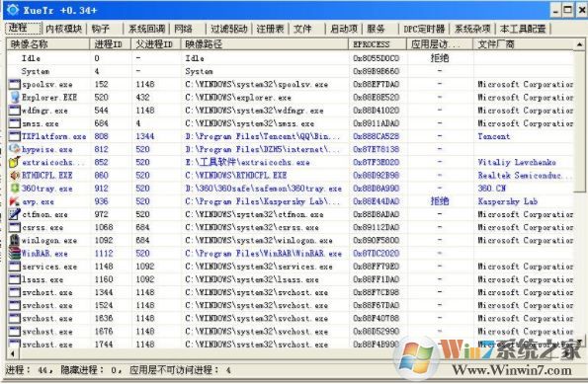Click the wdfmgr.exe process icon
The image size is (588, 384).
[x=15, y=111]
